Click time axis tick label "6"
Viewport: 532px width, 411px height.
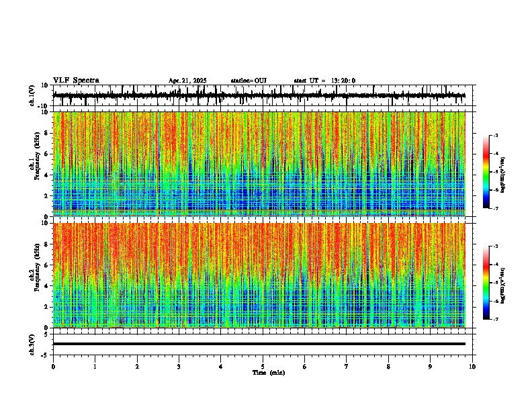click(x=305, y=367)
